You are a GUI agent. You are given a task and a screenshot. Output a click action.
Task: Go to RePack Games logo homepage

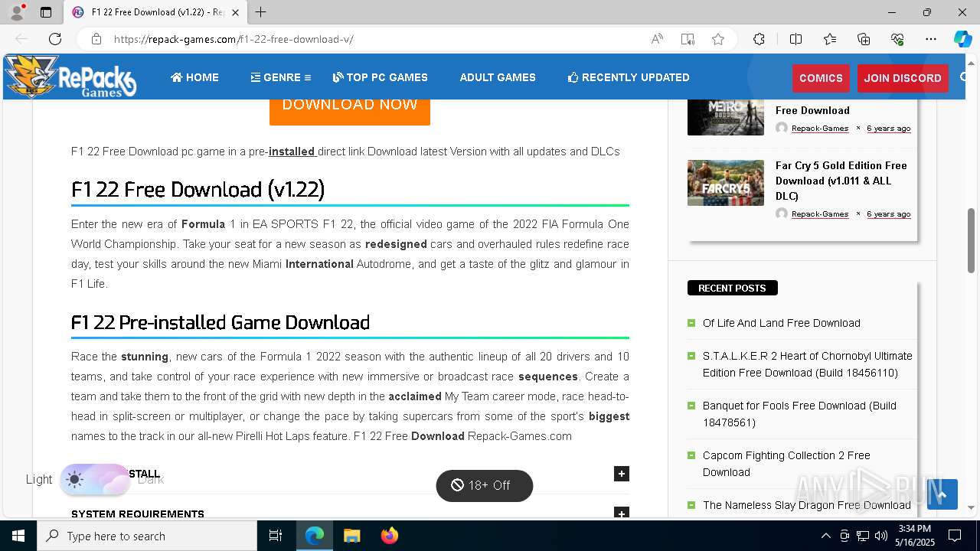(70, 77)
